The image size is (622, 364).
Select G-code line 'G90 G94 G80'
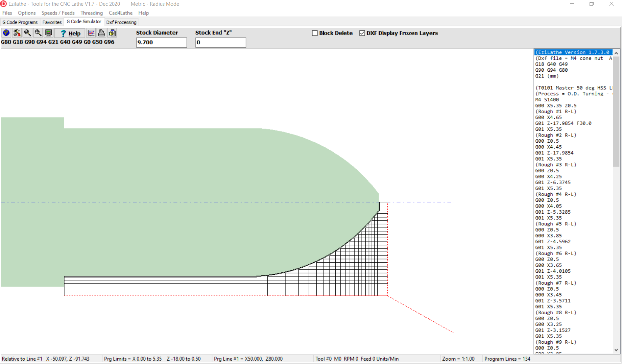click(551, 70)
